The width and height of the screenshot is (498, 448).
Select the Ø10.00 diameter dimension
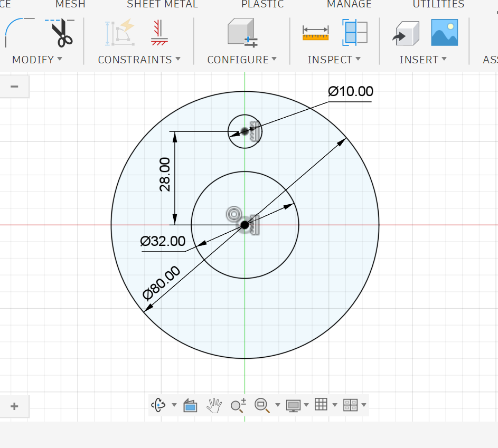tap(350, 92)
